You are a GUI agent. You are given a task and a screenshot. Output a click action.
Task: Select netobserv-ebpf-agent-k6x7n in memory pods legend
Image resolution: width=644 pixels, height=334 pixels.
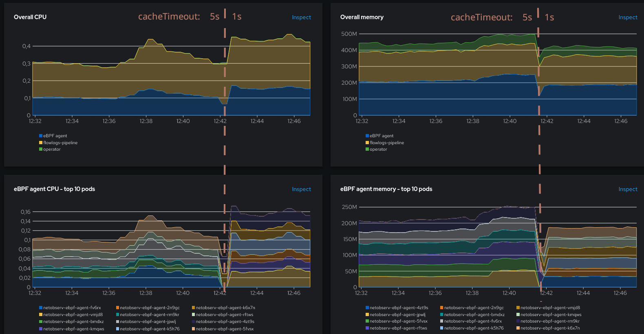click(548, 328)
